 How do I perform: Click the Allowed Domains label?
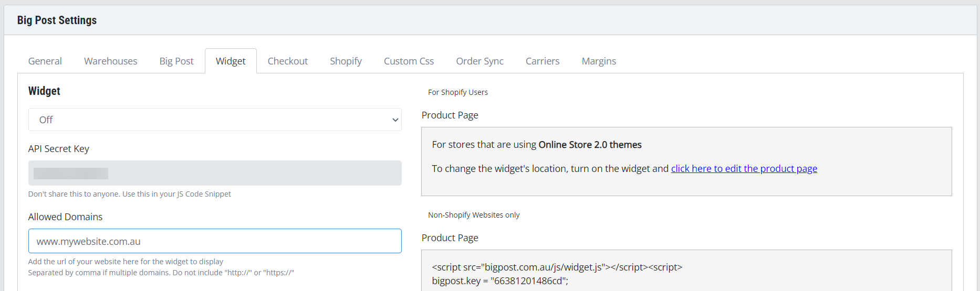pos(65,217)
